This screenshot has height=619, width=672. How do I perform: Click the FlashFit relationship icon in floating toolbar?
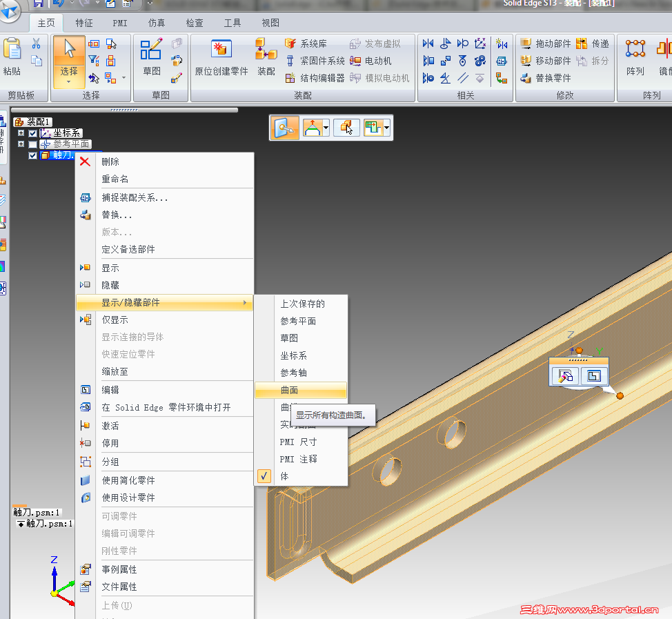point(284,128)
